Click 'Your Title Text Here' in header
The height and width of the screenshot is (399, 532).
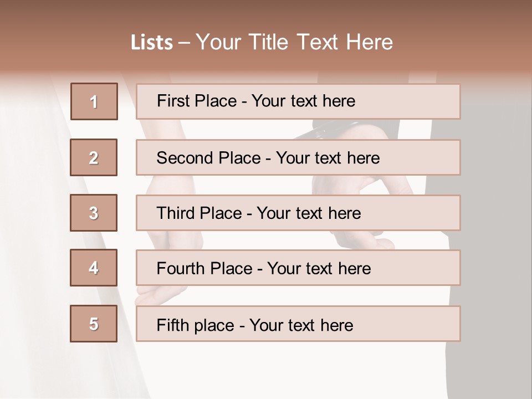pos(294,42)
